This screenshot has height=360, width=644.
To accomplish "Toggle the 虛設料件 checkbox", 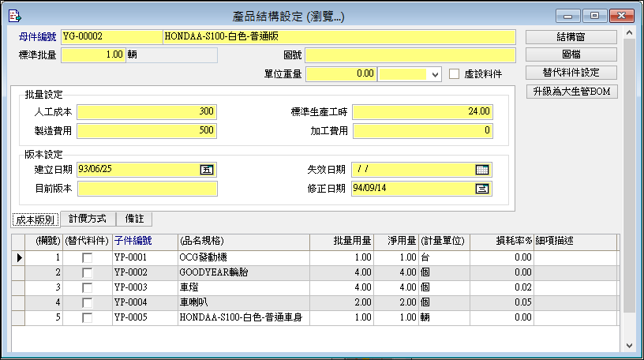I will [x=455, y=73].
